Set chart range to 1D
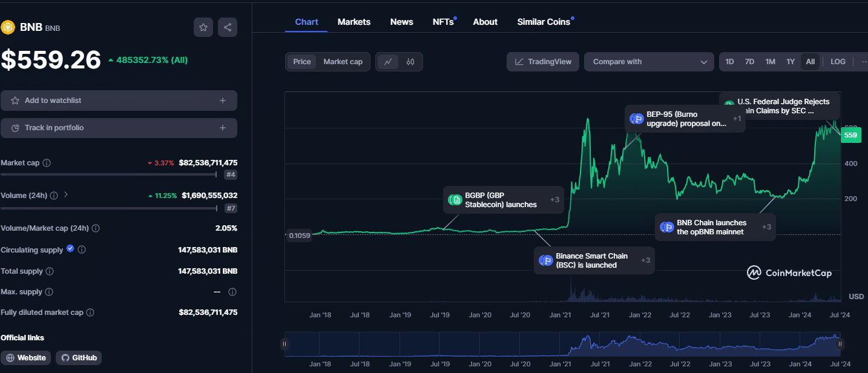This screenshot has height=373, width=868. [x=730, y=62]
